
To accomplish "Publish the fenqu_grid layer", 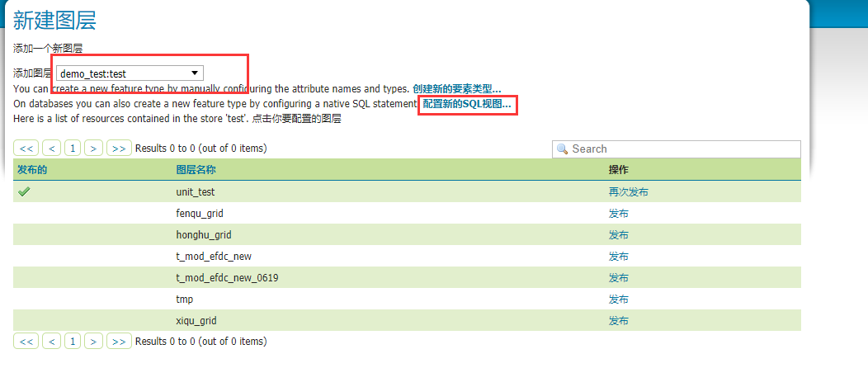I will 618,213.
